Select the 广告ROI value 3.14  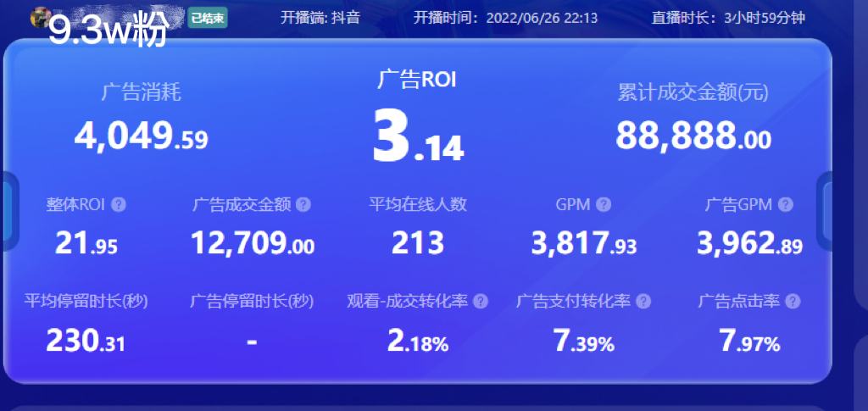418,136
